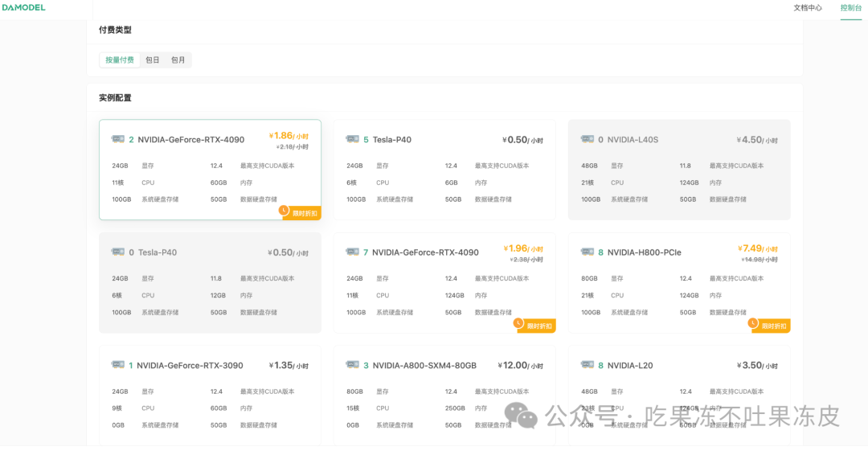The image size is (868, 451).
Task: Select 包月 billing type
Action: (178, 59)
